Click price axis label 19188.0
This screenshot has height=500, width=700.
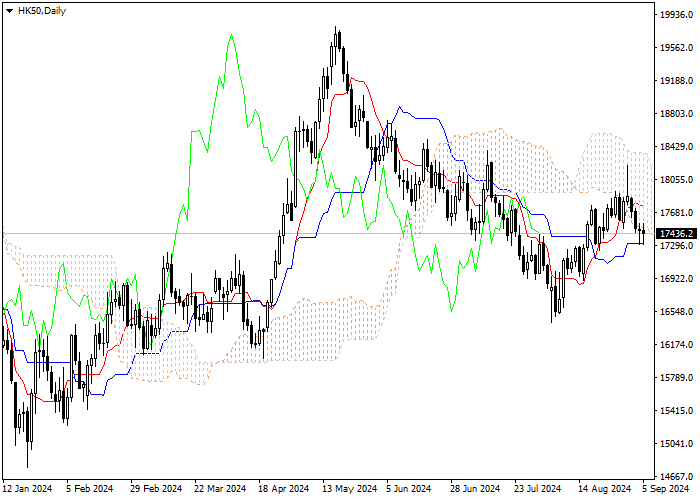pos(676,81)
